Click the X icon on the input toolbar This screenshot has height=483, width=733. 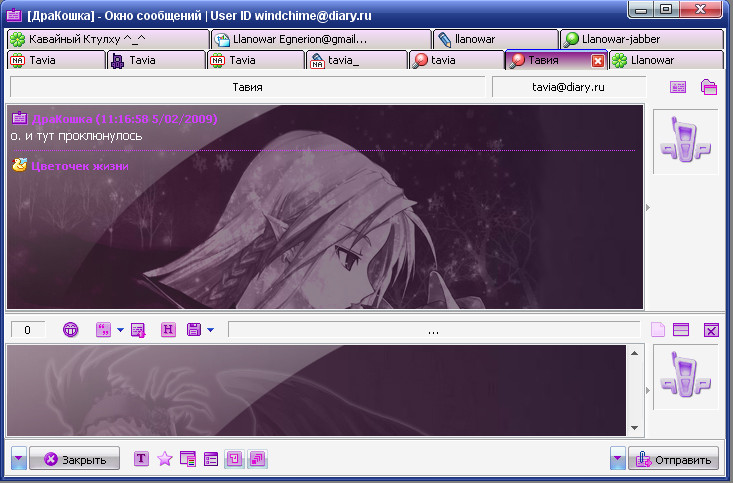(x=711, y=330)
